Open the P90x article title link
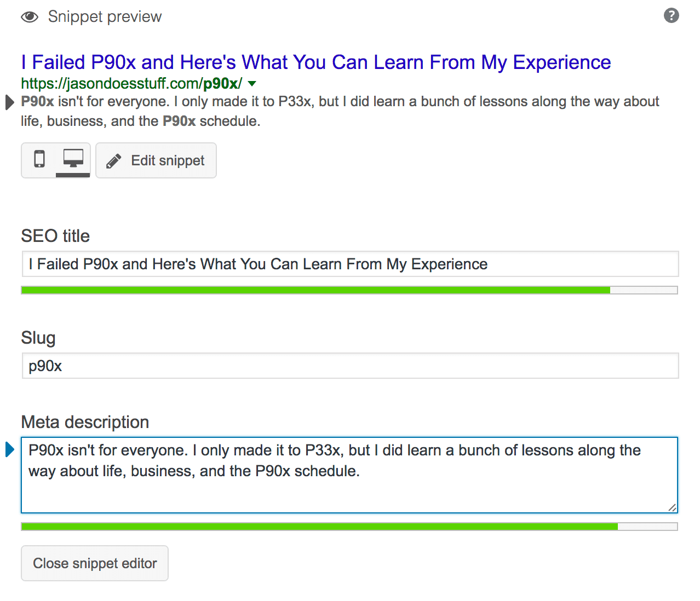This screenshot has width=700, height=601. [315, 62]
